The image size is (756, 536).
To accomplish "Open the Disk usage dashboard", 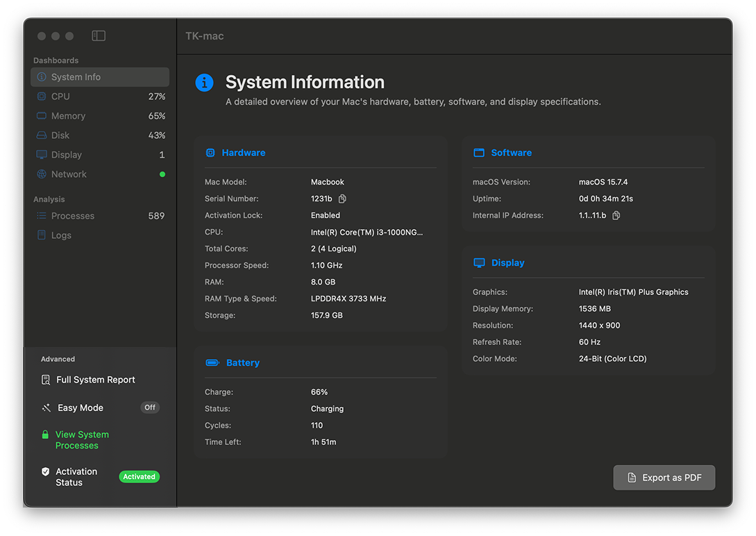I will click(x=59, y=135).
